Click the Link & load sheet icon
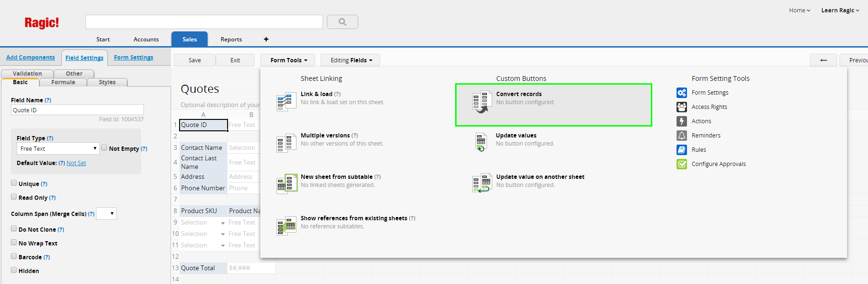 286,102
